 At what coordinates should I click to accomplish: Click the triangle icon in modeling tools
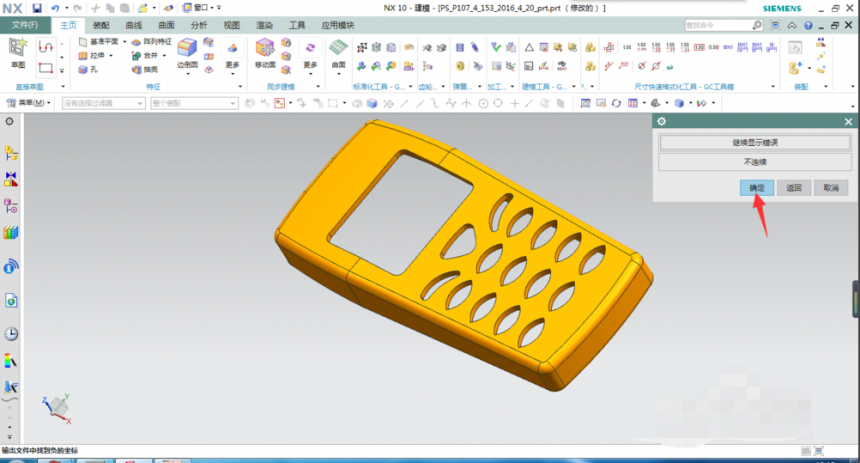tap(529, 48)
